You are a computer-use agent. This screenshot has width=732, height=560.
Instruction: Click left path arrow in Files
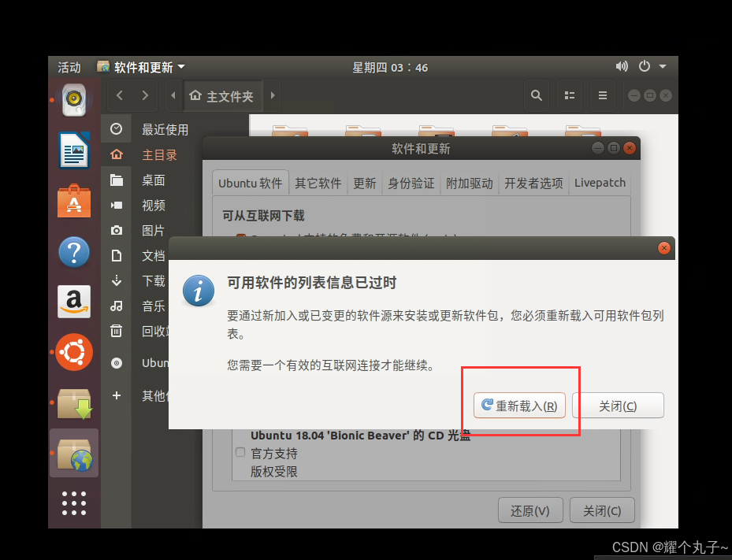pyautogui.click(x=173, y=95)
